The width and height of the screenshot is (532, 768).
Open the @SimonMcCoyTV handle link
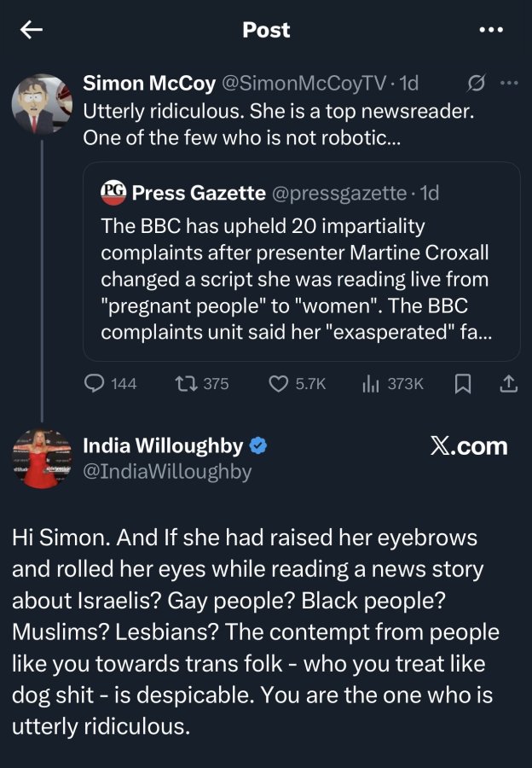tap(304, 84)
